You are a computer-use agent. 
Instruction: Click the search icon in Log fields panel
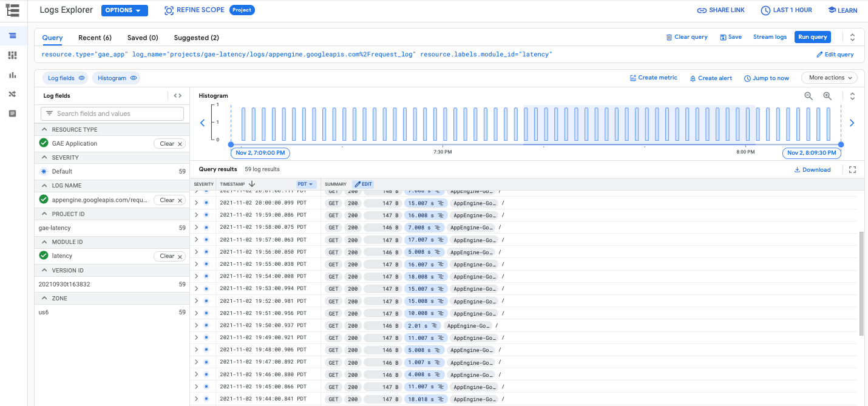[49, 113]
